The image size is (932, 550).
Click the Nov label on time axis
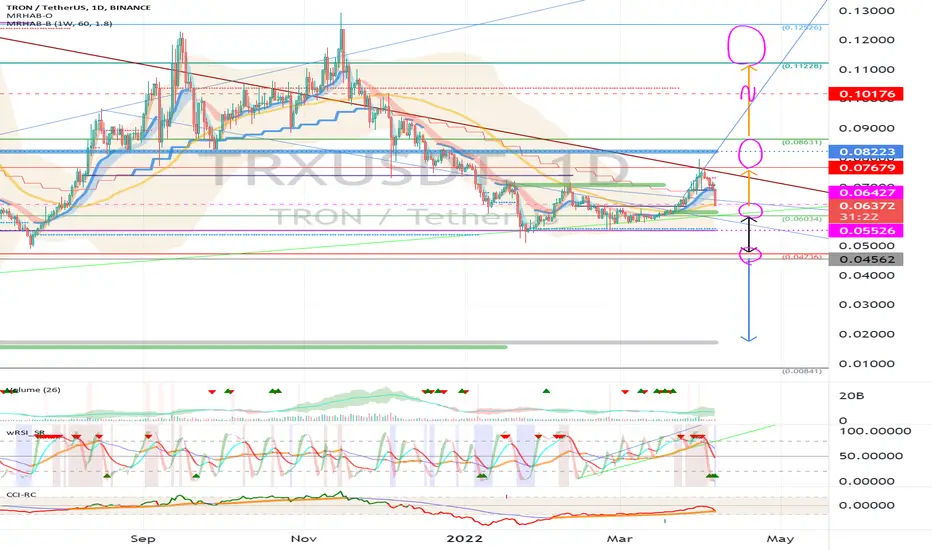tap(303, 539)
